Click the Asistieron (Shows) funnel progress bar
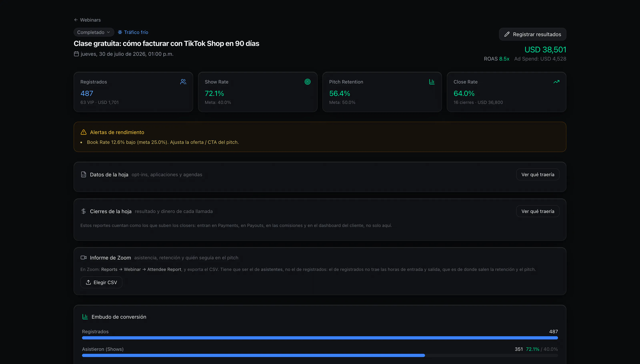This screenshot has height=364, width=640. coord(320,355)
